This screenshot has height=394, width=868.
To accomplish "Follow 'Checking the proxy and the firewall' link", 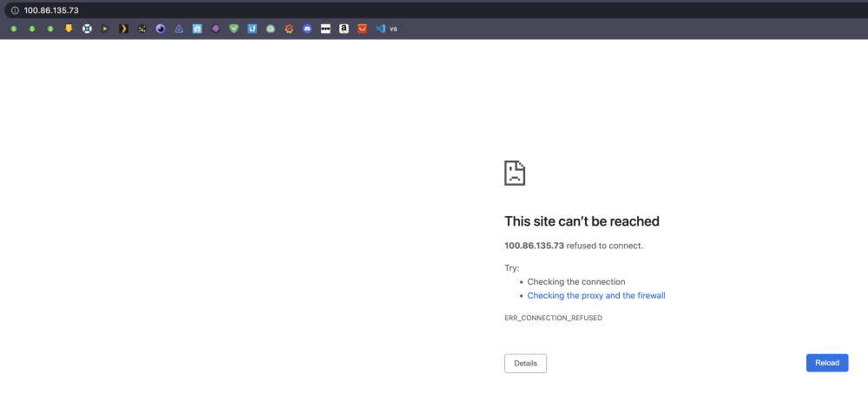I will (x=596, y=295).
